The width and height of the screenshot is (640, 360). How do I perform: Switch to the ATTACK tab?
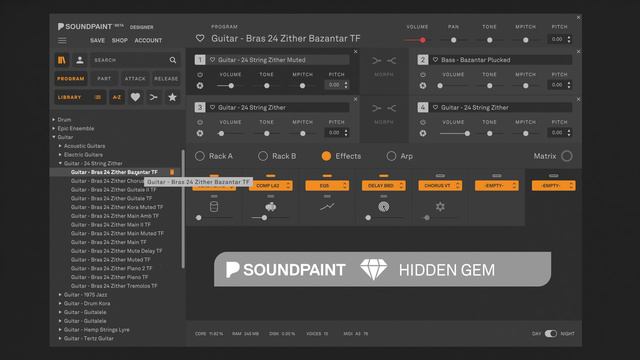click(135, 78)
